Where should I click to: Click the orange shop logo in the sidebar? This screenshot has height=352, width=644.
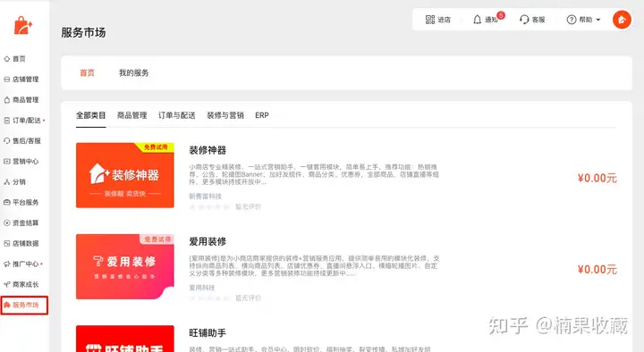(22, 25)
